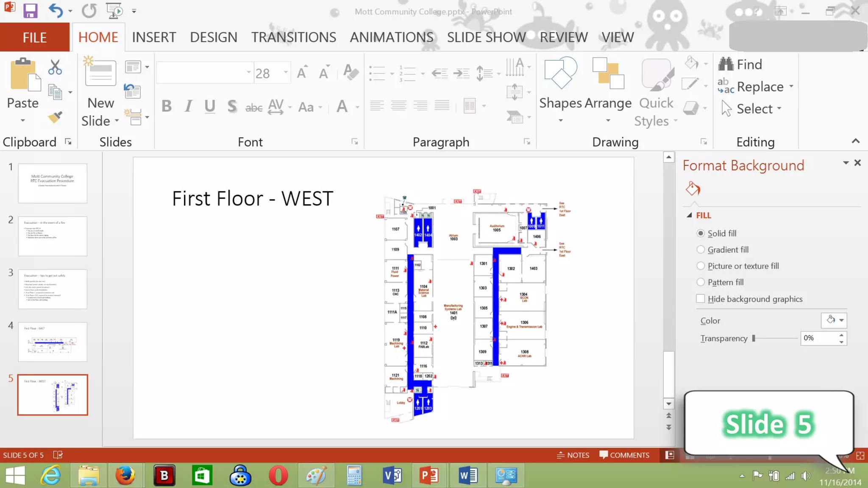Toggle Bold text formatting
Image resolution: width=868 pixels, height=488 pixels.
point(167,106)
